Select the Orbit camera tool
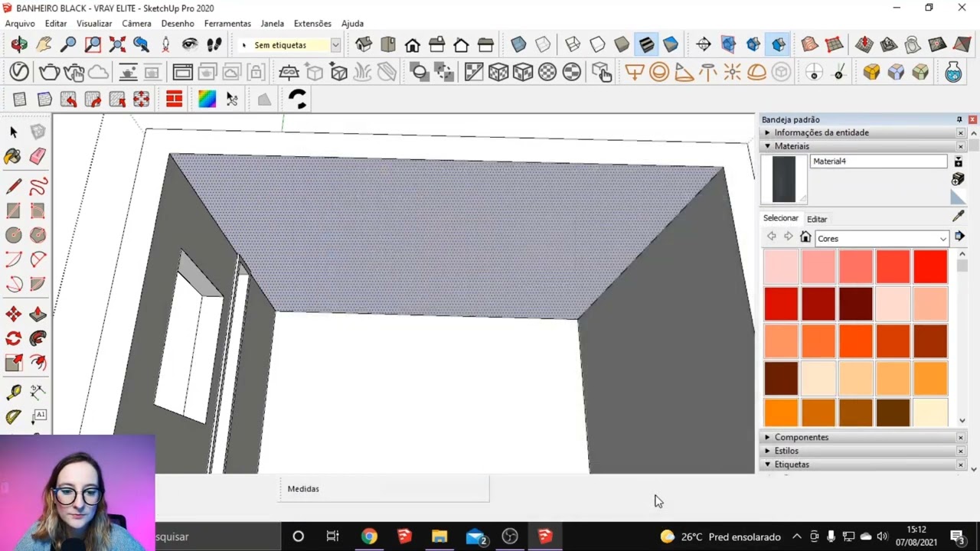The height and width of the screenshot is (551, 980). pyautogui.click(x=19, y=44)
